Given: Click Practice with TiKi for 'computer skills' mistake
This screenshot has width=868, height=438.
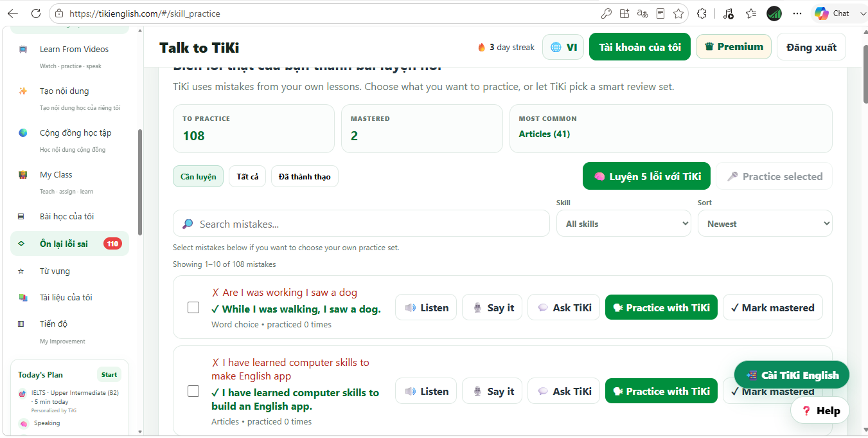Looking at the screenshot, I should point(661,391).
